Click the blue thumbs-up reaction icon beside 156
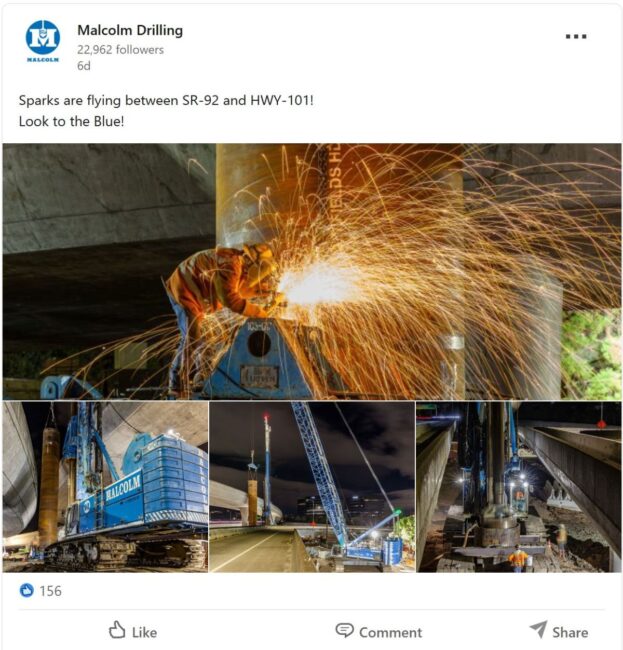Viewport: 623px width, 650px height. (x=27, y=590)
